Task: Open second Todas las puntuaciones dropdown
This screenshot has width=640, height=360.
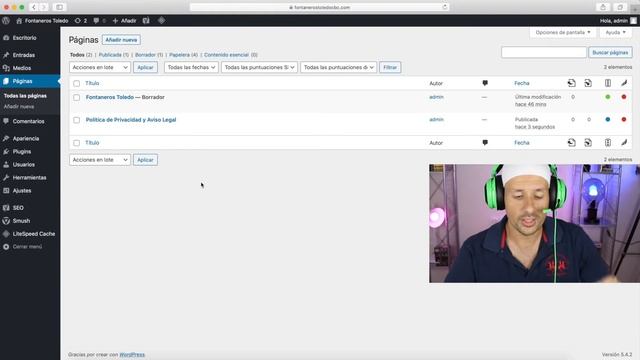Action: point(338,67)
